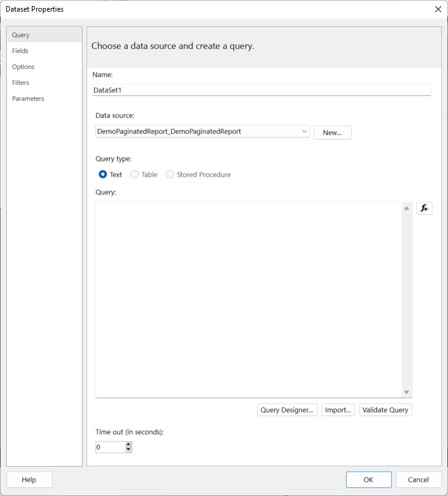
Task: Click in the Query text area
Action: [248, 299]
